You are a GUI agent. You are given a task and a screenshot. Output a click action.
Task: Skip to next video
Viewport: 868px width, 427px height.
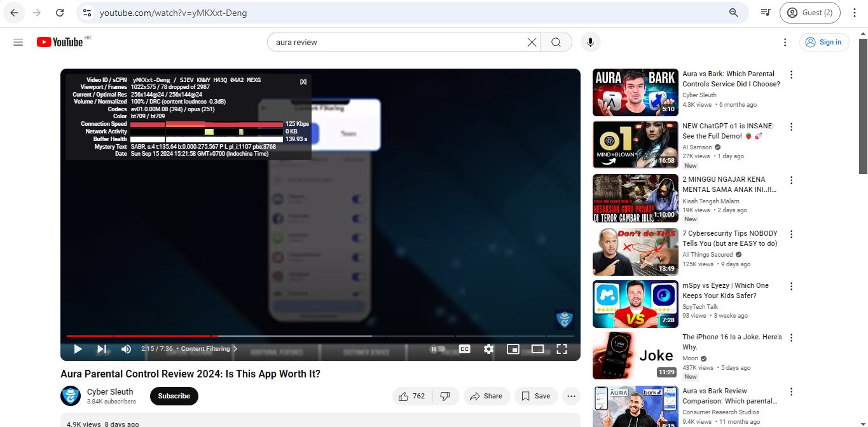[102, 349]
